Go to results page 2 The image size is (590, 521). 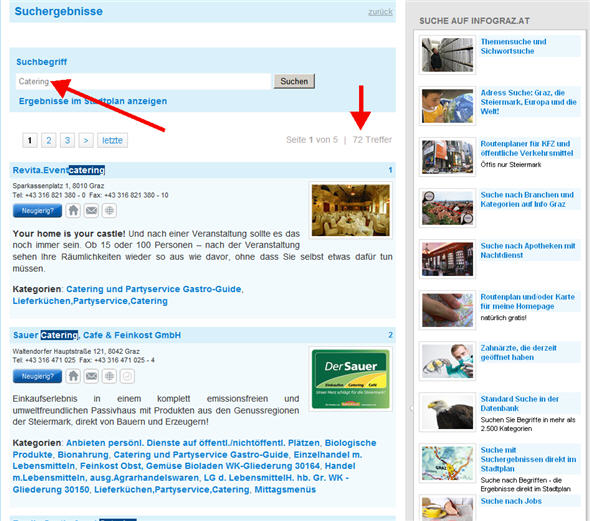49,140
